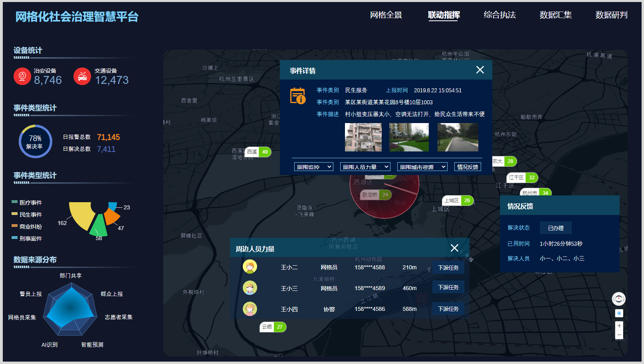Viewport: 644px width, 364px height.
Task: Click the 刑事案件 legend swatch
Action: tap(15, 238)
